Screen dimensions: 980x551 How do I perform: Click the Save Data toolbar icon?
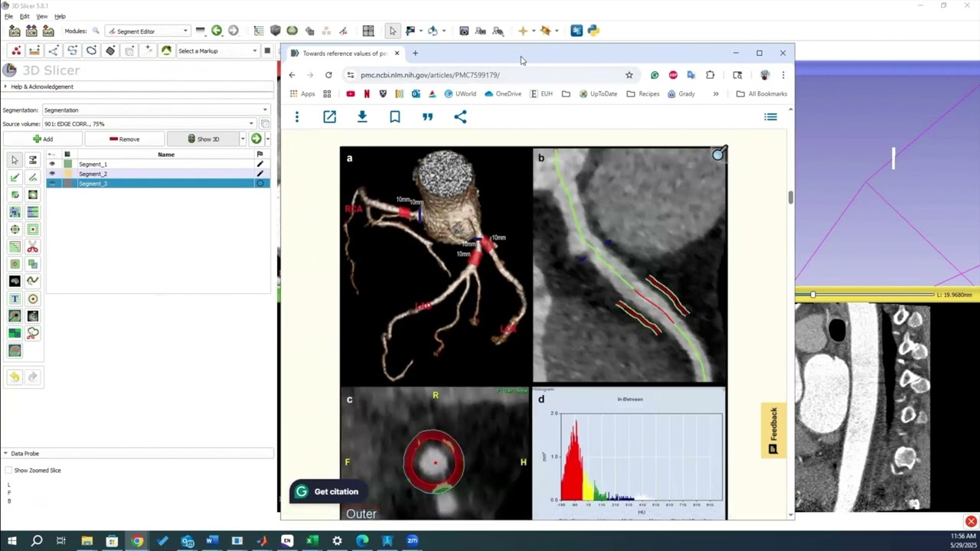point(48,31)
